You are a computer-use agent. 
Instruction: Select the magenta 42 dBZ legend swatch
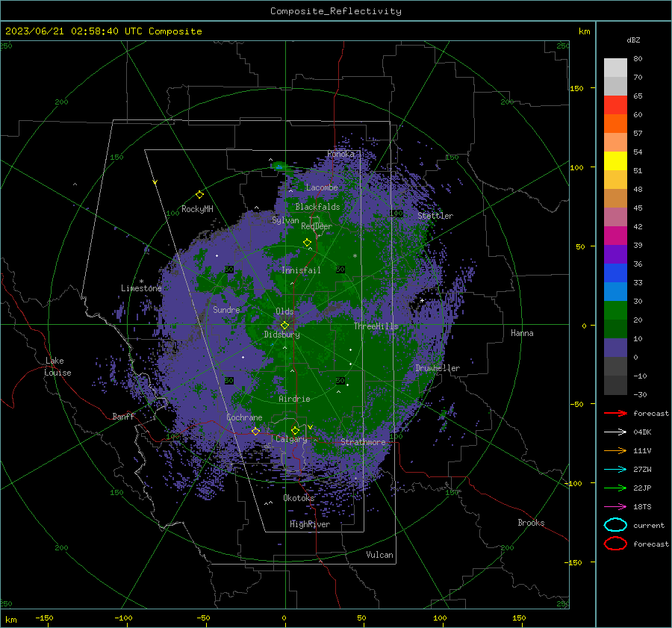click(x=615, y=235)
